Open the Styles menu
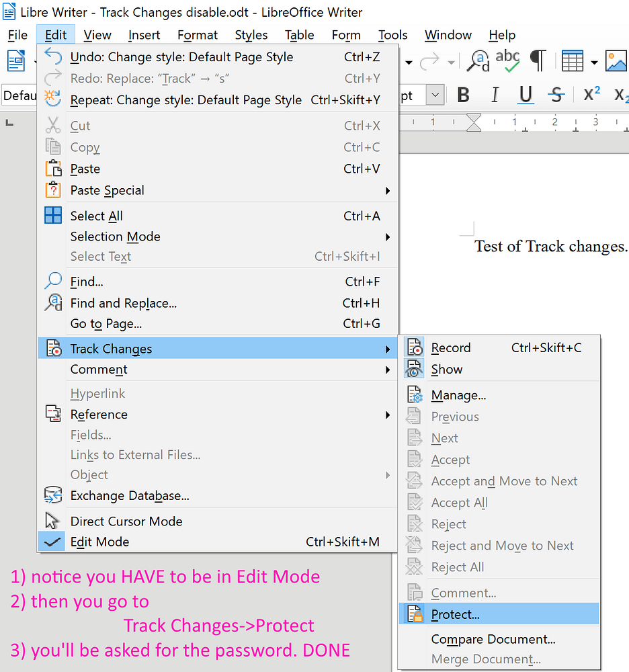 [x=251, y=35]
